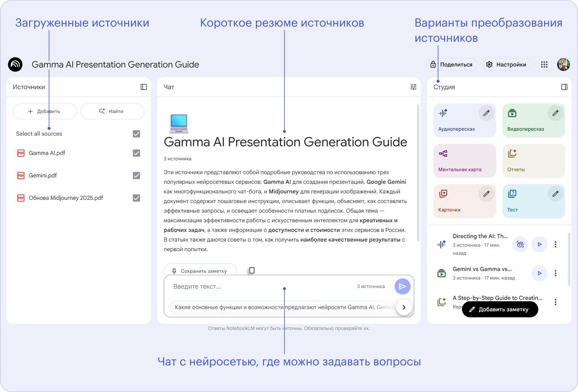Show next suggested question arrow
The image size is (578, 392).
click(404, 307)
